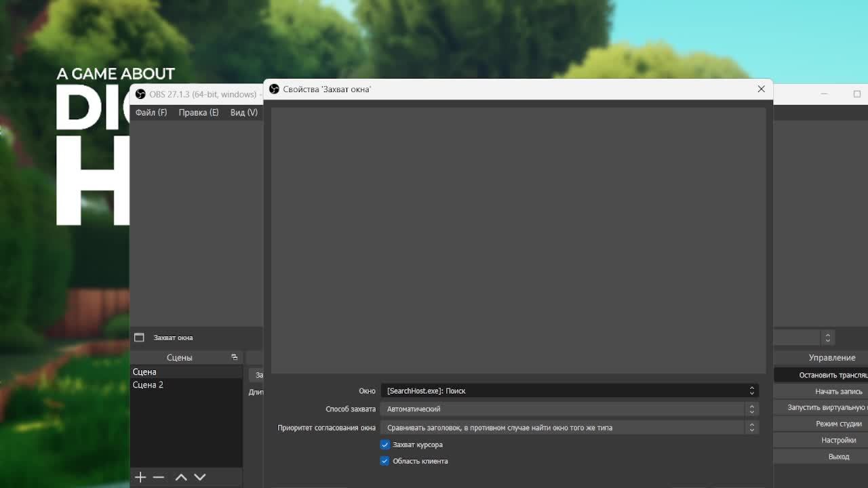Click Запустить виртуальную камеру button
The width and height of the screenshot is (868, 488).
(821, 407)
